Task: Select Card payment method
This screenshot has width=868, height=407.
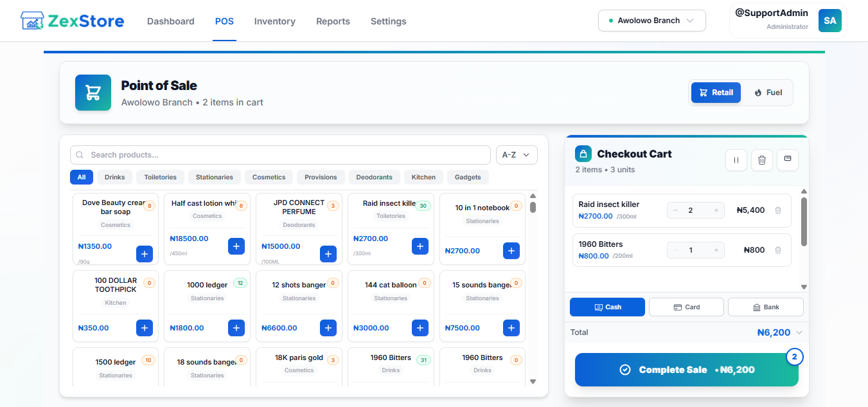Action: click(686, 307)
